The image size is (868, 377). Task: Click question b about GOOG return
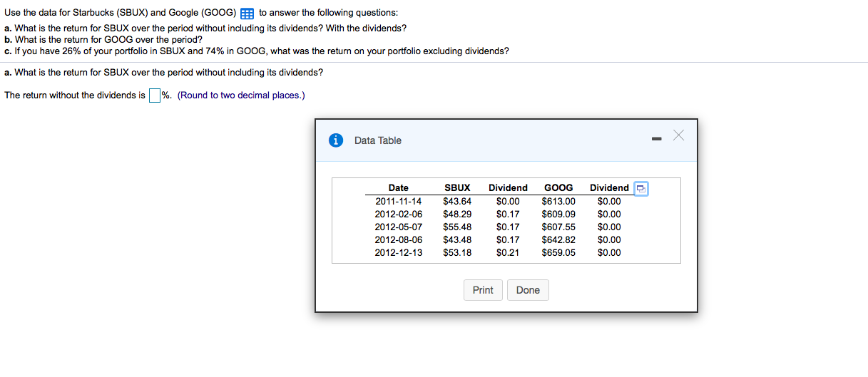coord(103,40)
